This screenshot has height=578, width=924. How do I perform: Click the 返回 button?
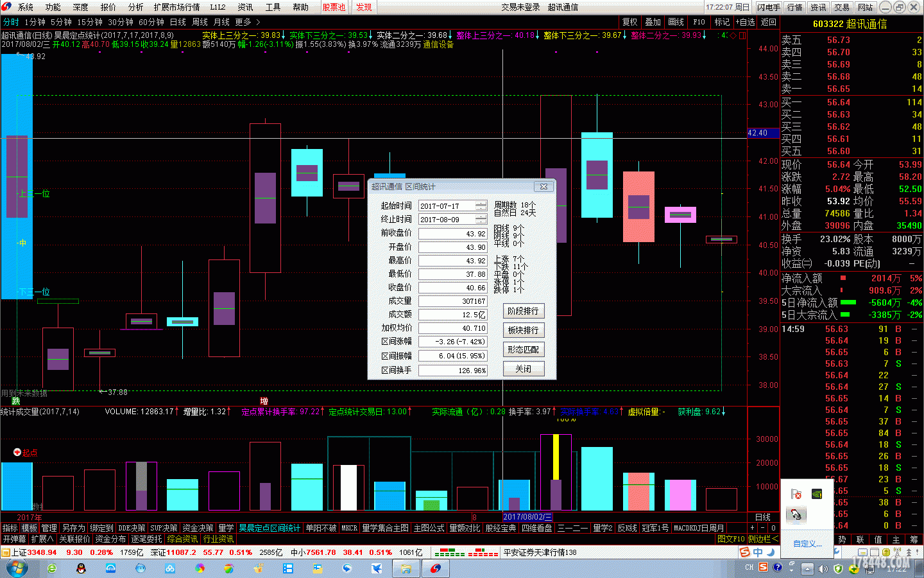pyautogui.click(x=769, y=22)
